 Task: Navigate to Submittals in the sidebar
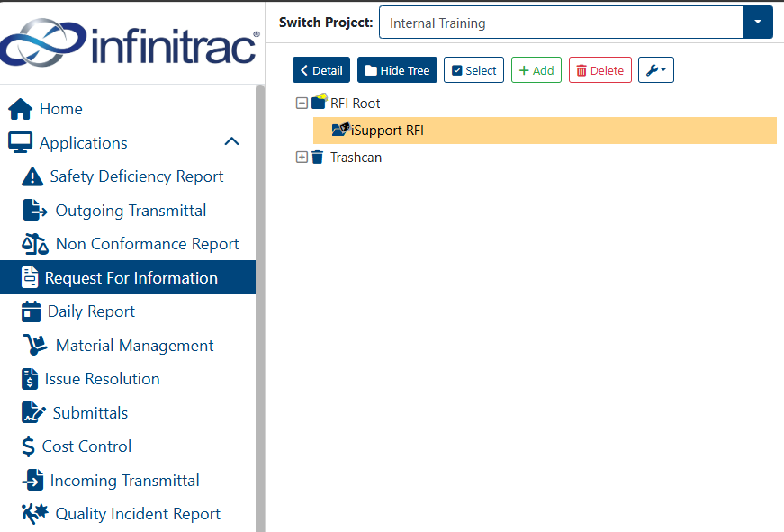click(128, 412)
